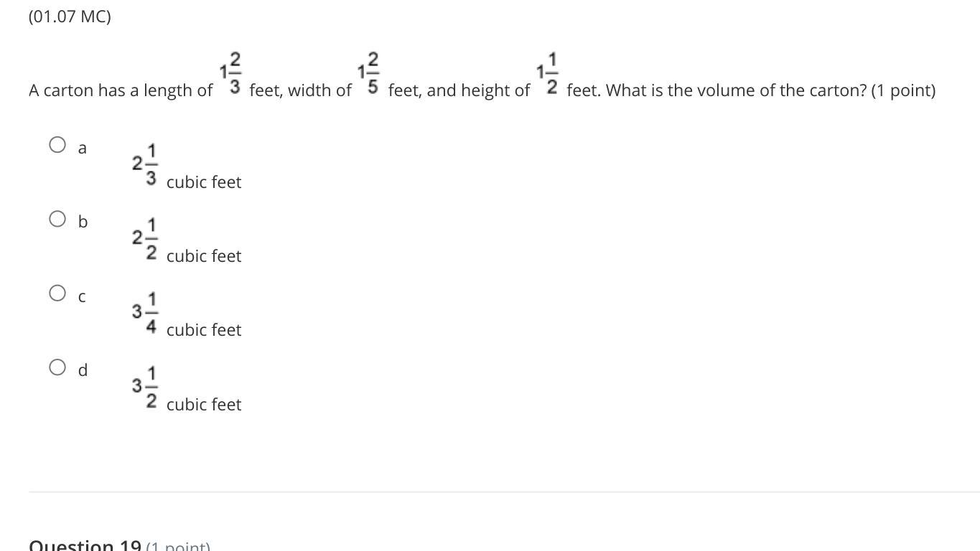Click the option letter 'c' label
This screenshot has width=980, height=551.
tap(83, 296)
